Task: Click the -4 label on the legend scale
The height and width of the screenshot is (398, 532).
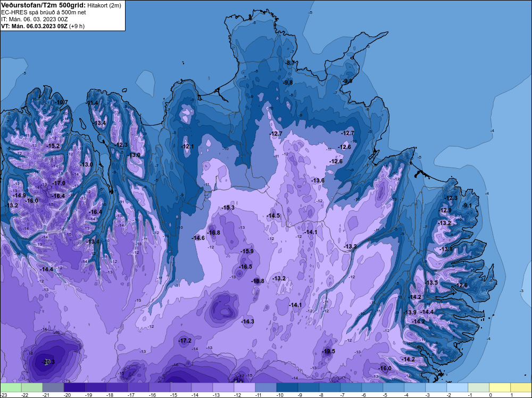Action: (407, 395)
